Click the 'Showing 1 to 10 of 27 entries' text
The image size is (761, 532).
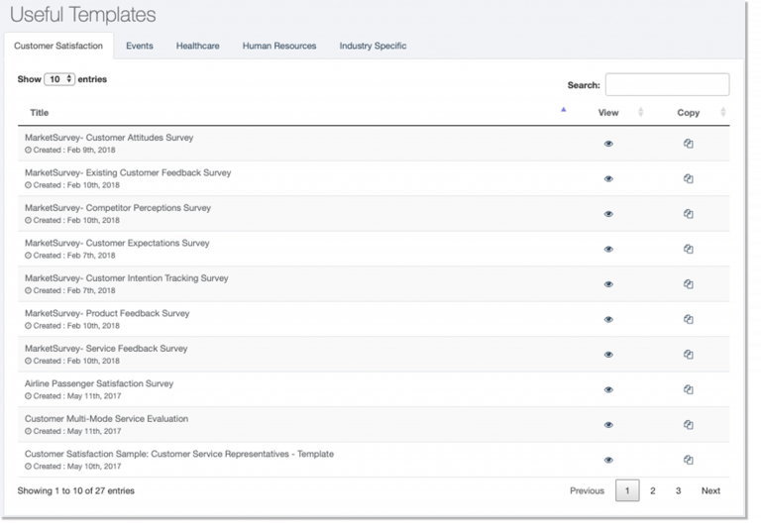75,490
